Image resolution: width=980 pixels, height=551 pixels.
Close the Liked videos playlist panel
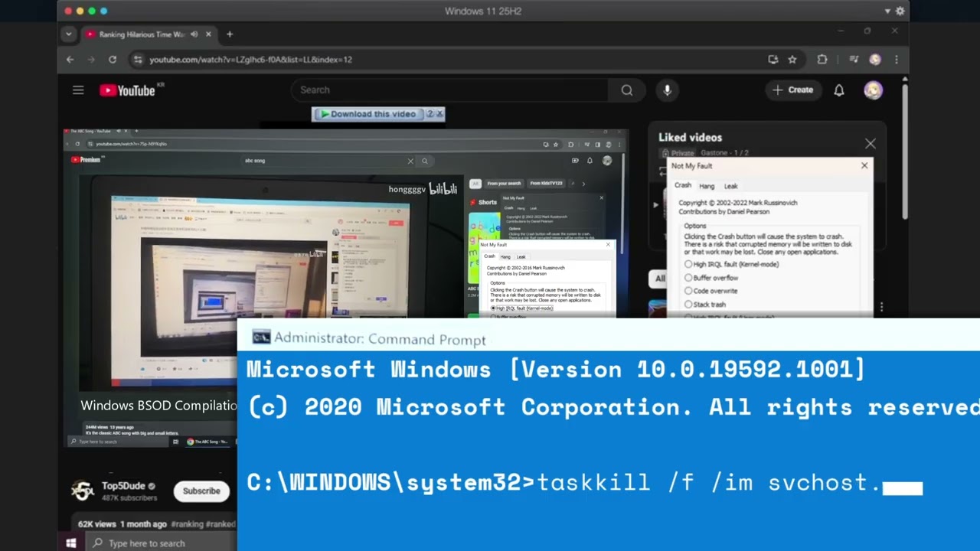(x=871, y=144)
